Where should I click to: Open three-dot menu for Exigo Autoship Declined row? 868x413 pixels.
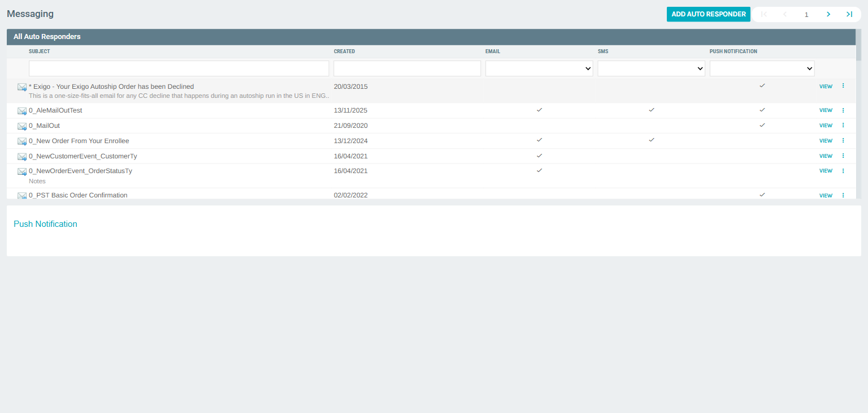[843, 86]
